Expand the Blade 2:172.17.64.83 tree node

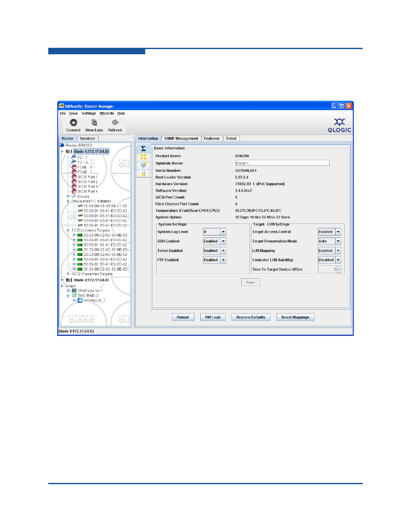[62, 280]
